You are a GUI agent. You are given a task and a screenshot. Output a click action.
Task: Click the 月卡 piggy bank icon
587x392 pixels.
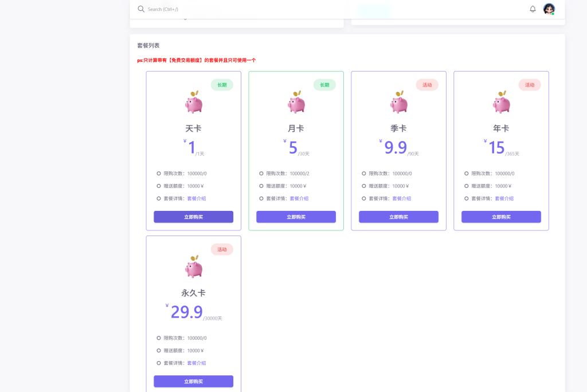point(296,102)
